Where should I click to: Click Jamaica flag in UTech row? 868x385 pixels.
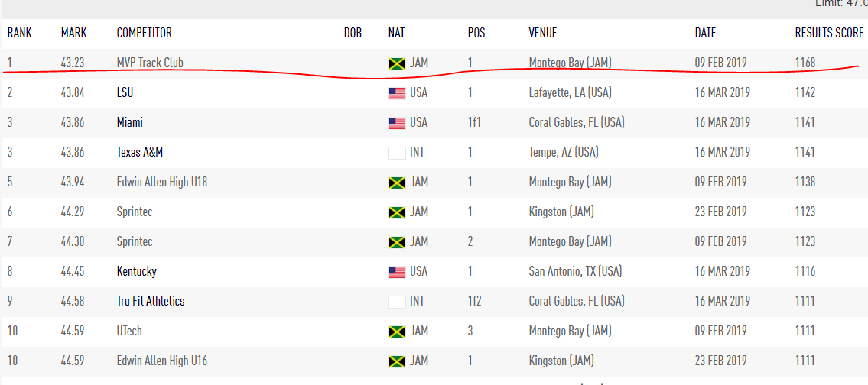pyautogui.click(x=396, y=332)
